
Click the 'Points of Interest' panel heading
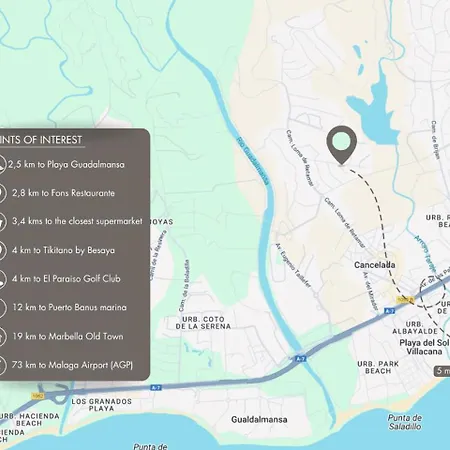pyautogui.click(x=41, y=140)
